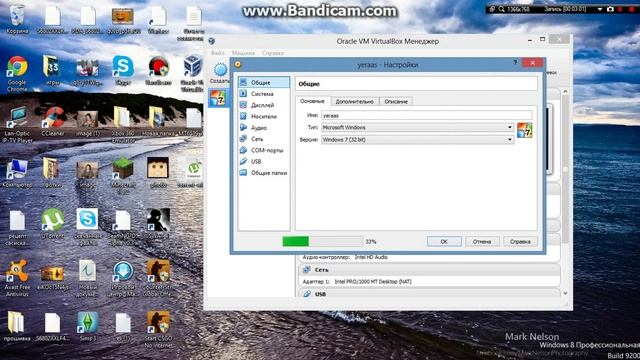Open the Oracle VM VirtualBox desktop shortcut
The image size is (640, 360).
click(x=193, y=73)
